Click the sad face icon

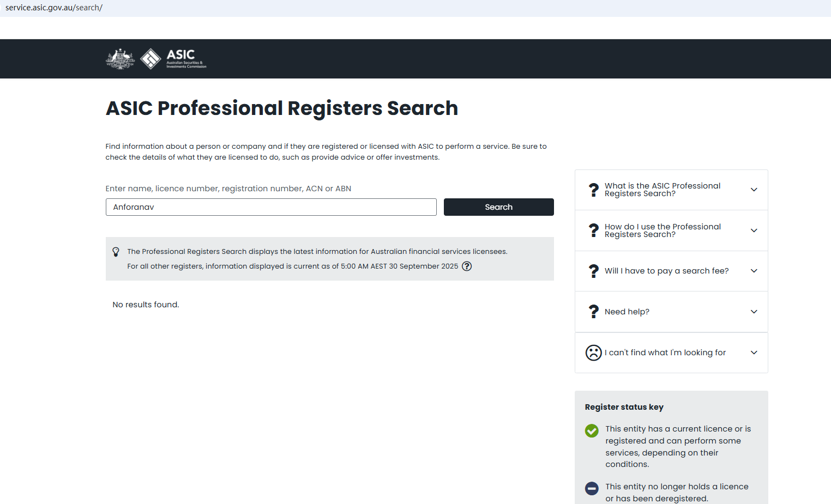[x=593, y=353]
